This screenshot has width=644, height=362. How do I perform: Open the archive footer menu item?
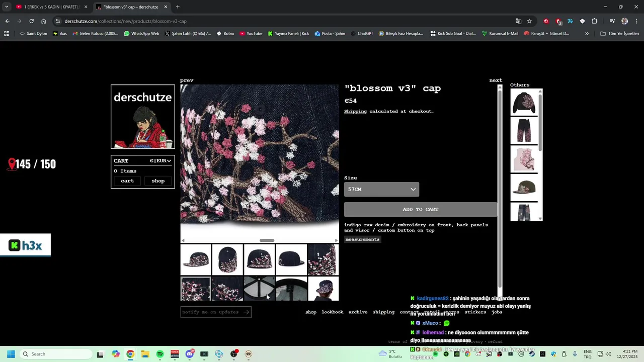(x=358, y=312)
